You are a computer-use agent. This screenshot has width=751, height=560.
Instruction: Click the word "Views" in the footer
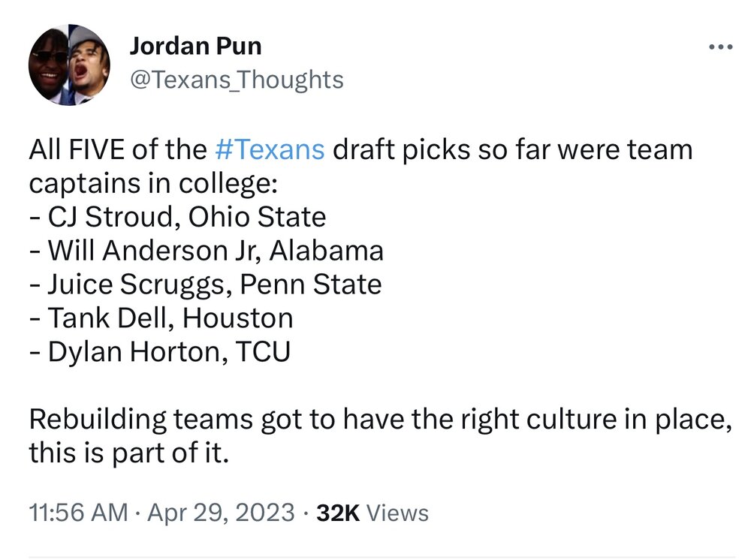click(x=400, y=513)
